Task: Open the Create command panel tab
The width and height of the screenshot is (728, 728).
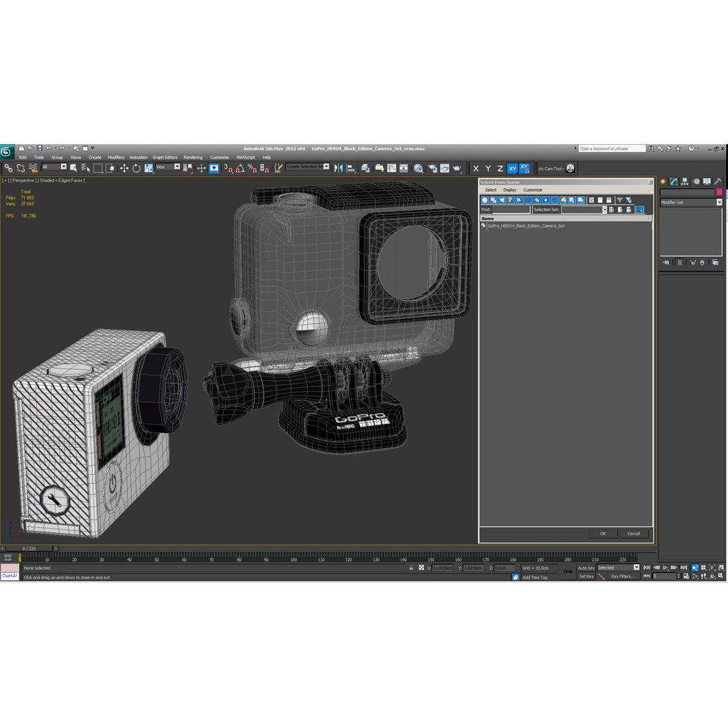Action: 663,181
